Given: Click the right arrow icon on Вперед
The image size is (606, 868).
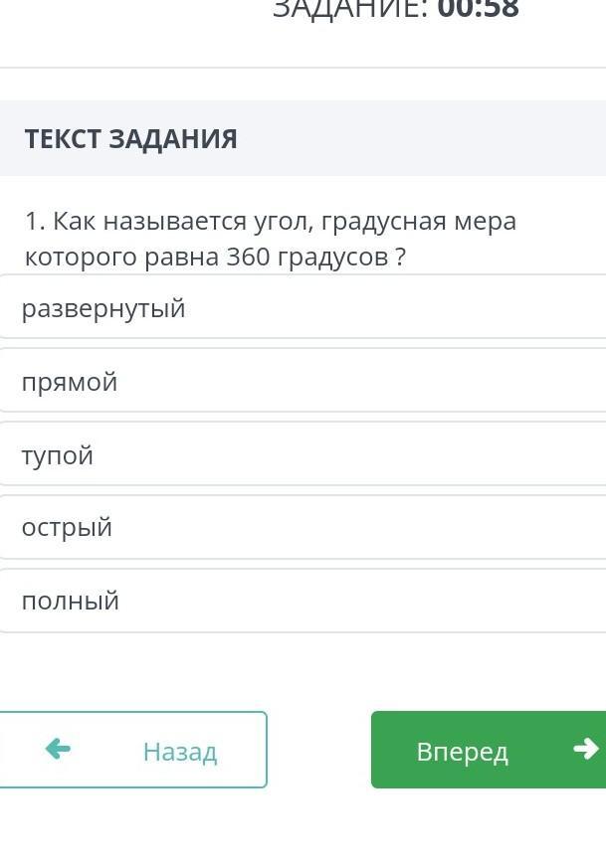Looking at the screenshot, I should (586, 749).
